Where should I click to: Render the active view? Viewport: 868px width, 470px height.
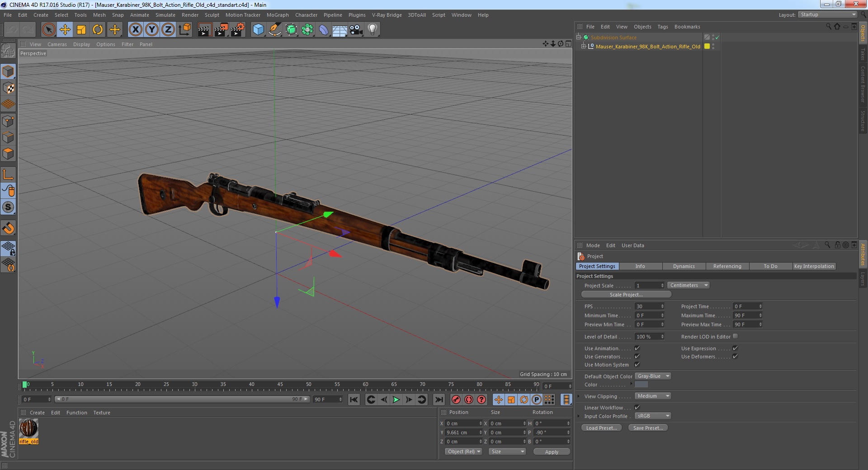tap(204, 30)
